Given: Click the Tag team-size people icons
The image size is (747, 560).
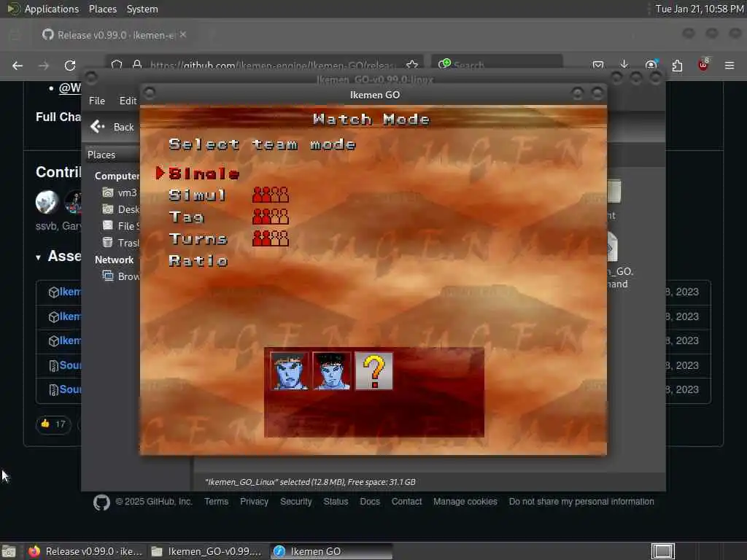Looking at the screenshot, I should (270, 217).
